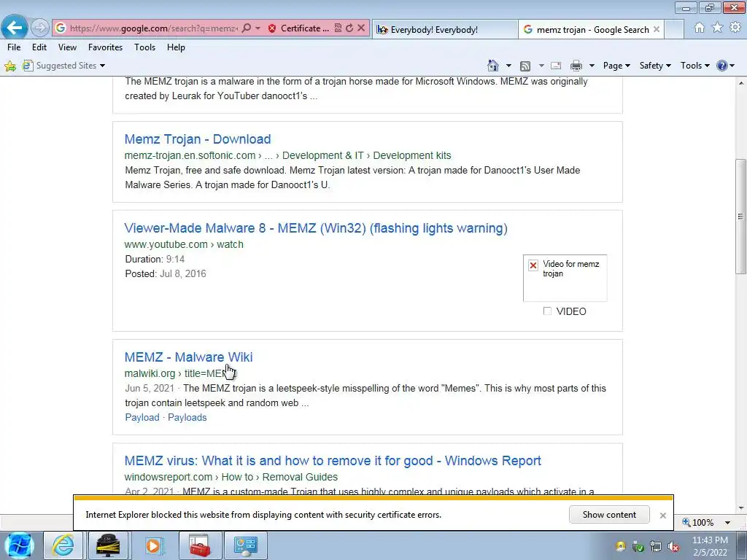Go back with the Back arrow button
This screenshot has height=560, width=747.
[x=15, y=28]
